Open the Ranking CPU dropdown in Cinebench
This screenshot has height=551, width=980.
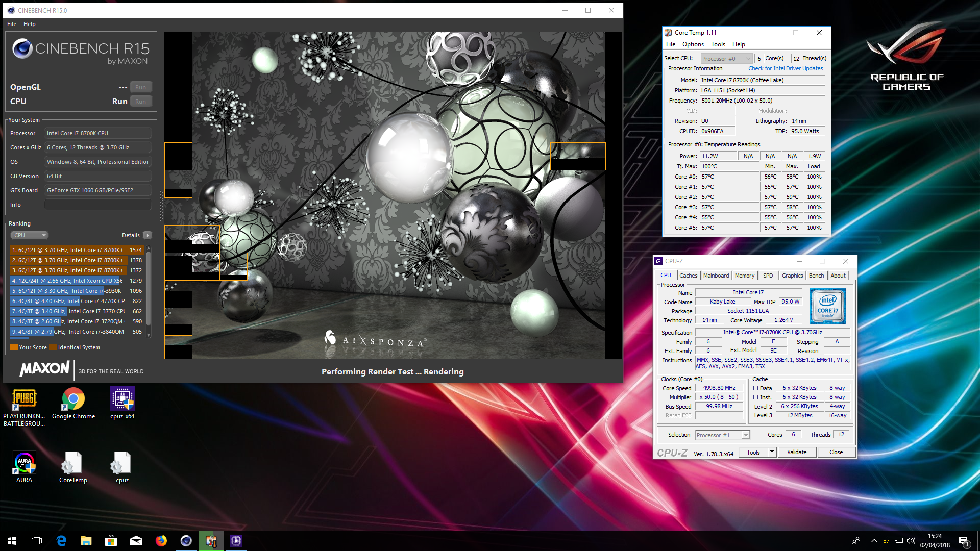[x=30, y=235]
